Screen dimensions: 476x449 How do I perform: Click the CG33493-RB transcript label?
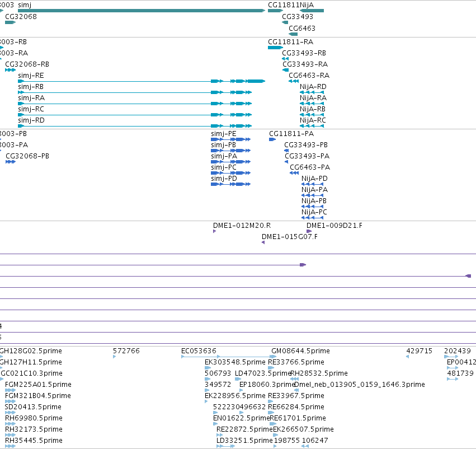(x=304, y=53)
